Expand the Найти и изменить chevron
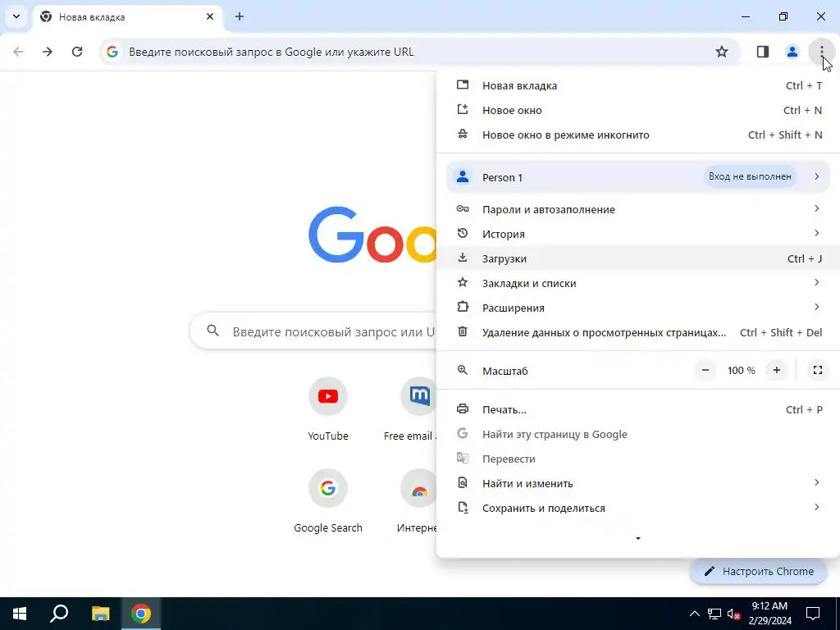This screenshot has width=840, height=630. coord(816,482)
